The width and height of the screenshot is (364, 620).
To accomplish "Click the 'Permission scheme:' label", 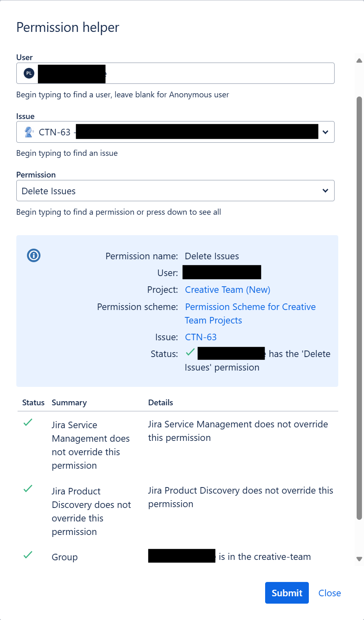I will click(138, 307).
